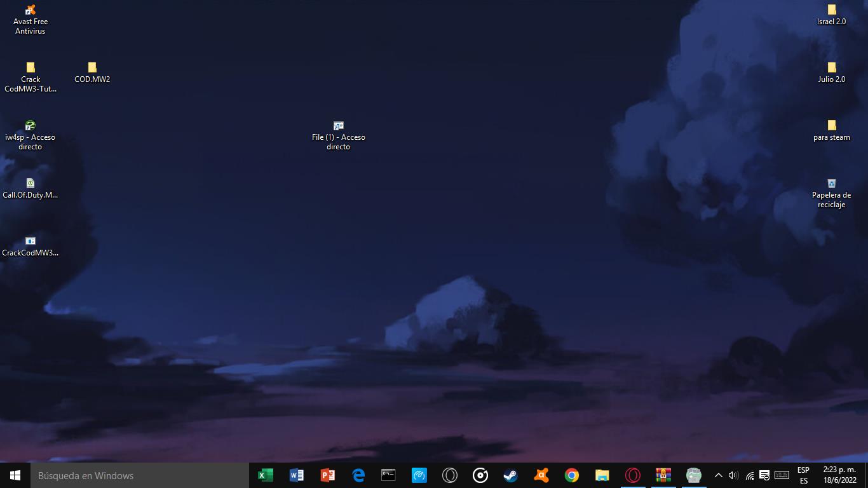Open the volume control in the tray
Viewport: 868px width, 488px height.
pyautogui.click(x=733, y=475)
